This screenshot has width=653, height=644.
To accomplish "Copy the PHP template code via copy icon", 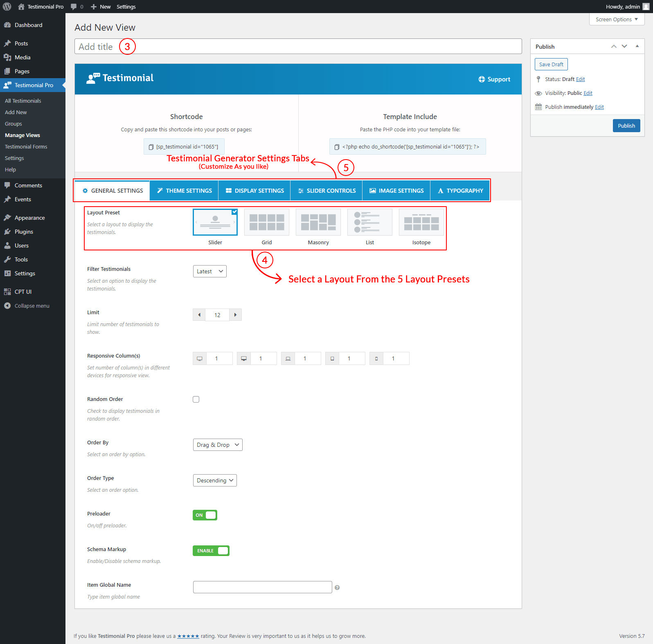I will (337, 147).
